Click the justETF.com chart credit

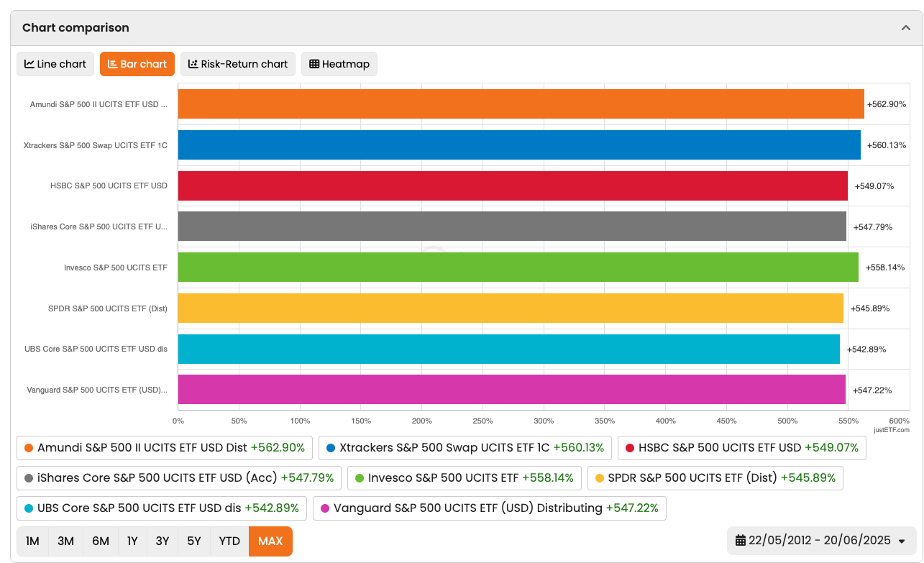(892, 430)
